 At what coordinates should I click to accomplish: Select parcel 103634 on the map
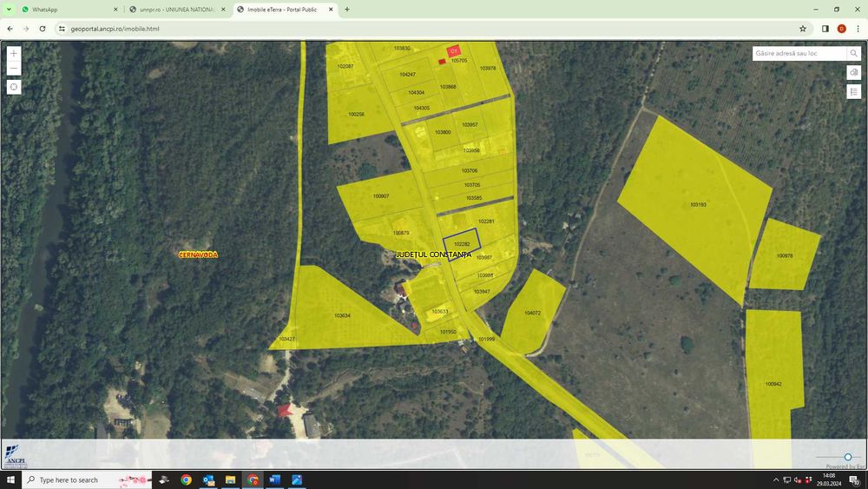pos(342,315)
